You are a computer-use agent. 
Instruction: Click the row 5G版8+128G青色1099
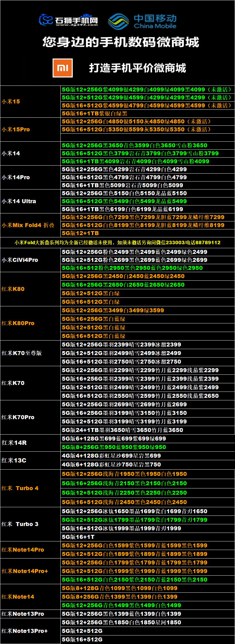pos(148,588)
